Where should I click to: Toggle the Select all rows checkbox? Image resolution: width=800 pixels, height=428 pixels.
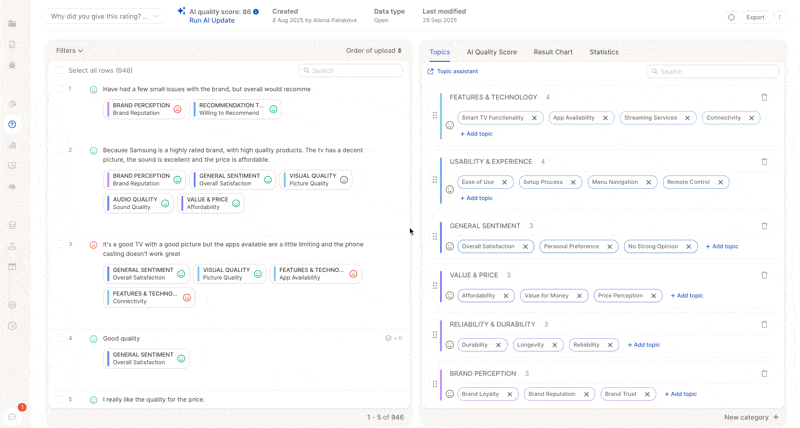(x=60, y=71)
